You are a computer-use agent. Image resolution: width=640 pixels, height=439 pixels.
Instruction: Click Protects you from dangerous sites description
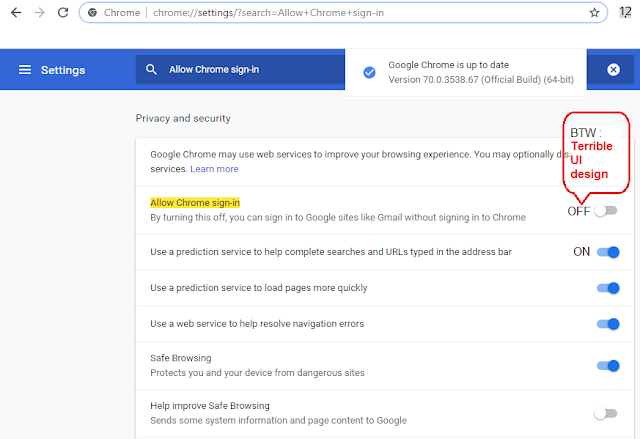257,373
